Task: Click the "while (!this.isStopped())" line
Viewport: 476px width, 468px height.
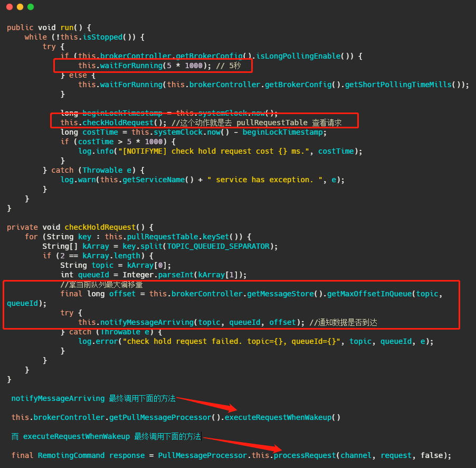Action: pyautogui.click(x=84, y=37)
